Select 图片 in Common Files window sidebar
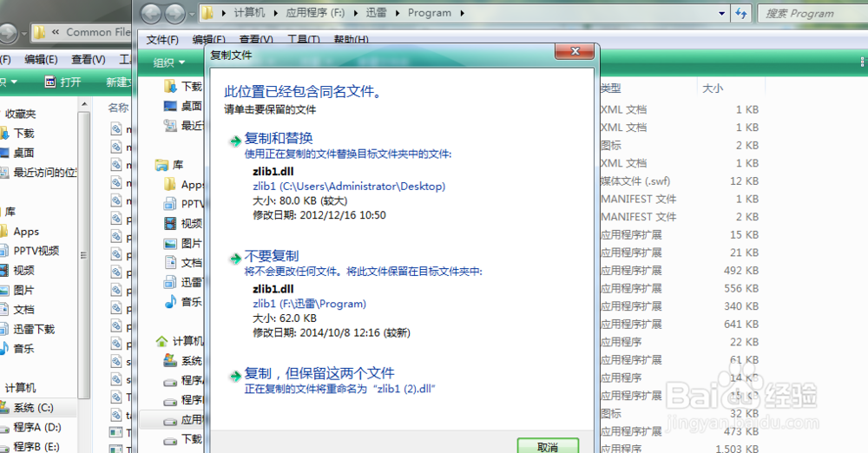Image resolution: width=868 pixels, height=453 pixels. coord(17,290)
